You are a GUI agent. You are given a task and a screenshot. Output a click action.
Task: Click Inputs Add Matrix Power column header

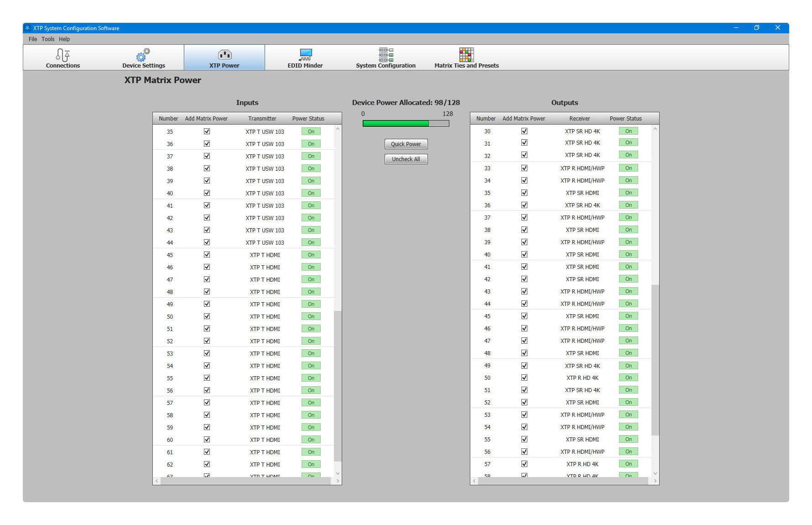coord(206,119)
